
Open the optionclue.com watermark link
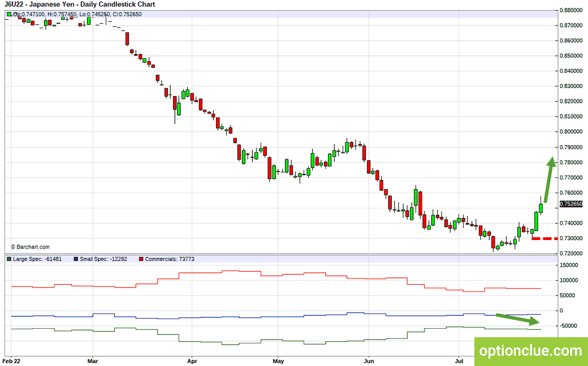pyautogui.click(x=531, y=351)
